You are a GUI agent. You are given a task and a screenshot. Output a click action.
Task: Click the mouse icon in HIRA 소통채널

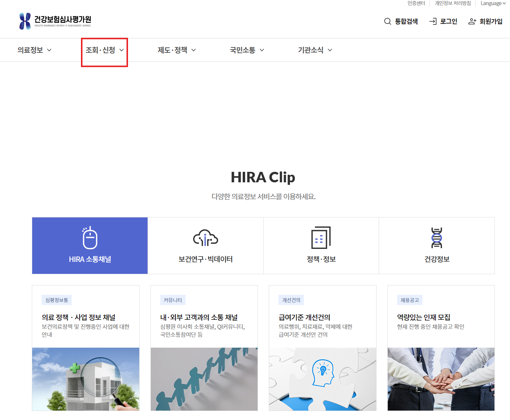pyautogui.click(x=90, y=238)
